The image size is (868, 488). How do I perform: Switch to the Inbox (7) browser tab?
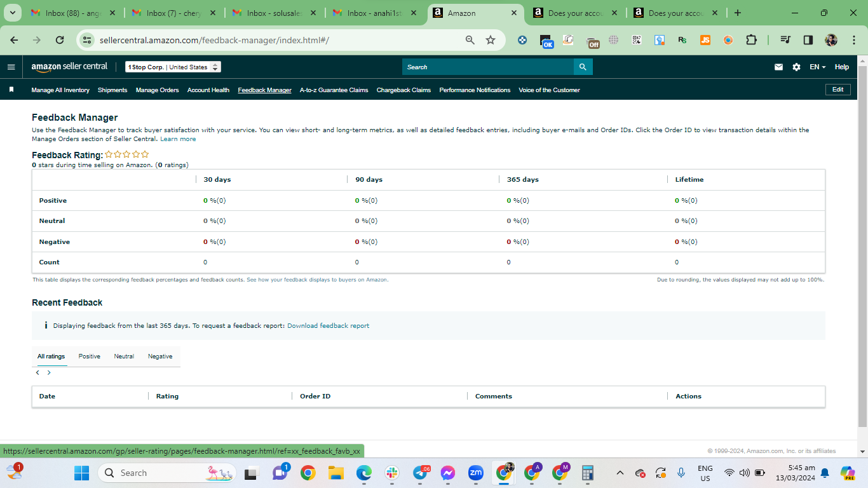tap(175, 13)
